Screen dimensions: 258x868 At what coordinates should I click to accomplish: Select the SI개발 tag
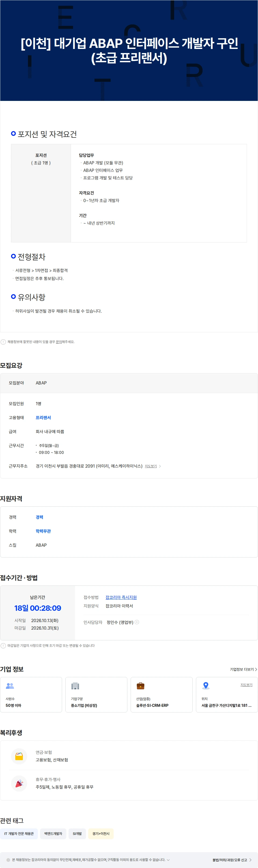tap(77, 833)
